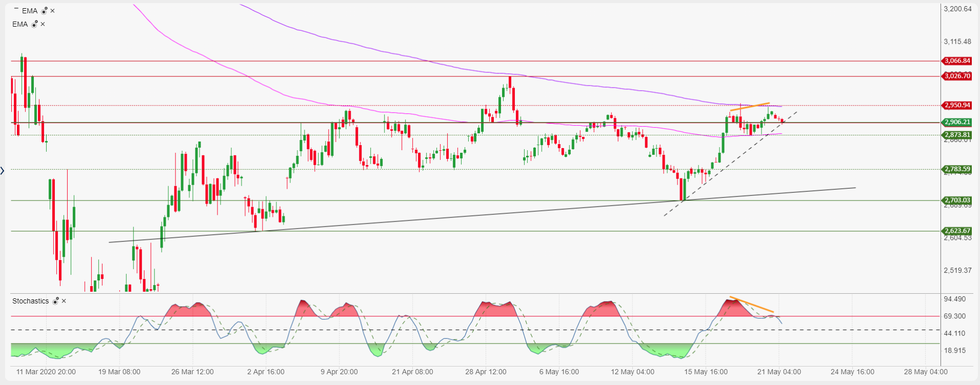Open settings gear of the second EMA indicator
Screen dimensions: 980x385
[34, 24]
